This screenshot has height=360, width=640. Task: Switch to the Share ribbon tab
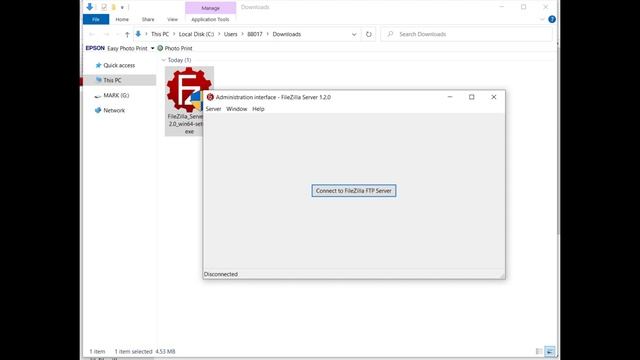click(148, 19)
